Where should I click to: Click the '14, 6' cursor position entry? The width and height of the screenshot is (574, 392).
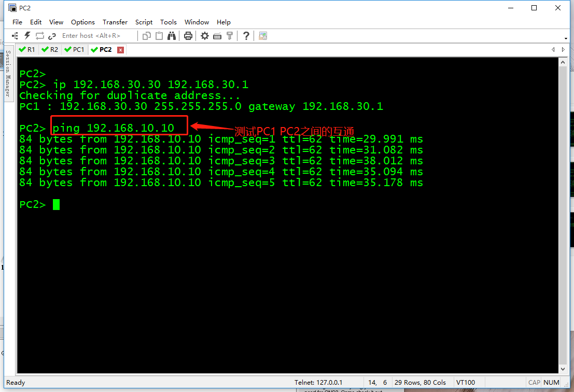point(377,383)
